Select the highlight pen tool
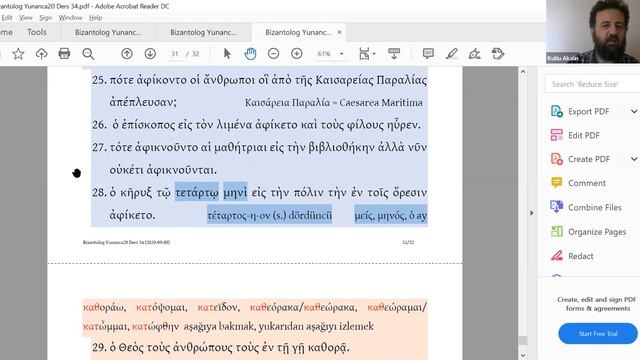640x360 pixels. click(x=451, y=53)
